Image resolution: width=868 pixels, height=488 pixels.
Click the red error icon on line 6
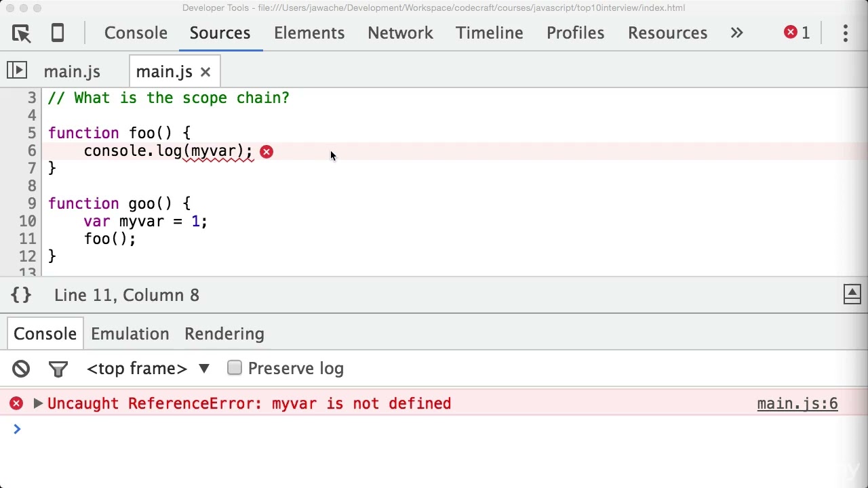[x=267, y=152]
